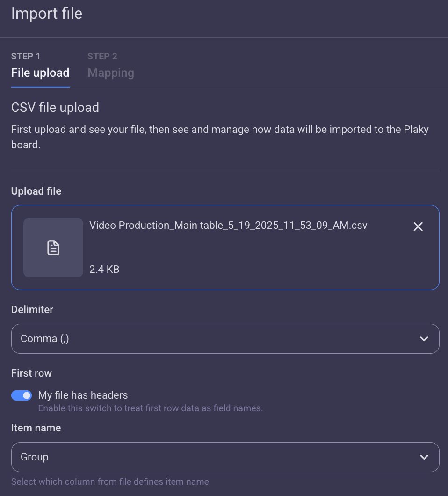Click the CSV document icon thumbnail
Image resolution: width=448 pixels, height=496 pixels.
click(53, 247)
